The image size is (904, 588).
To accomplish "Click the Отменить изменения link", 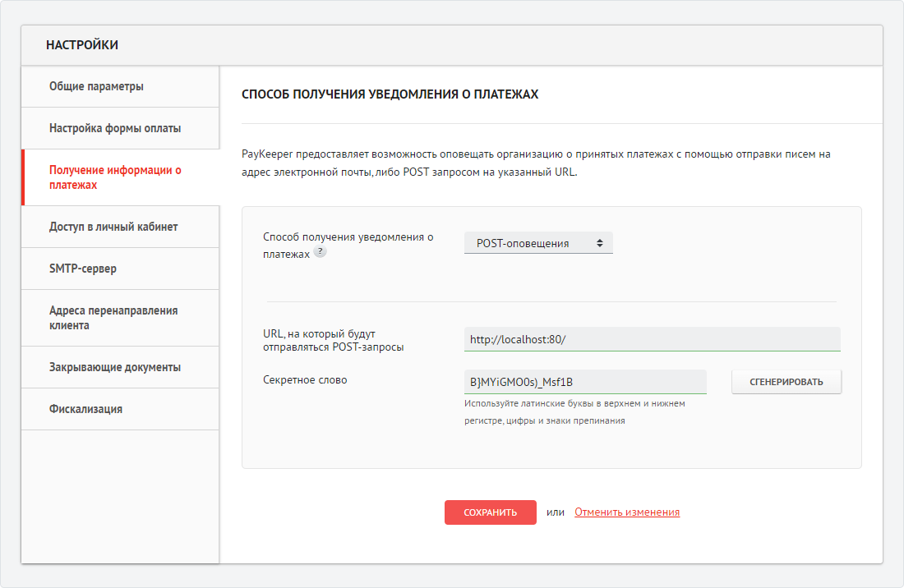I will coord(627,512).
